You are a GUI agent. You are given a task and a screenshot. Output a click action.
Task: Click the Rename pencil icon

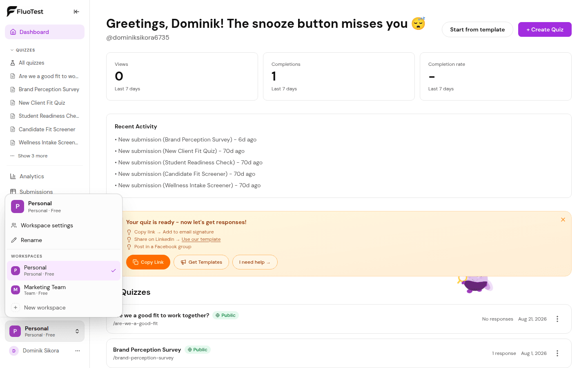pyautogui.click(x=14, y=240)
